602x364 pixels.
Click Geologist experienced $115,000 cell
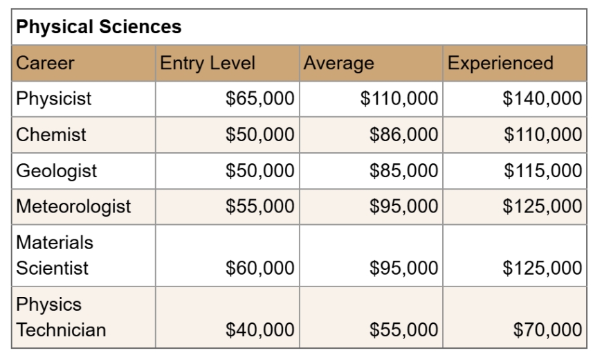pos(542,171)
